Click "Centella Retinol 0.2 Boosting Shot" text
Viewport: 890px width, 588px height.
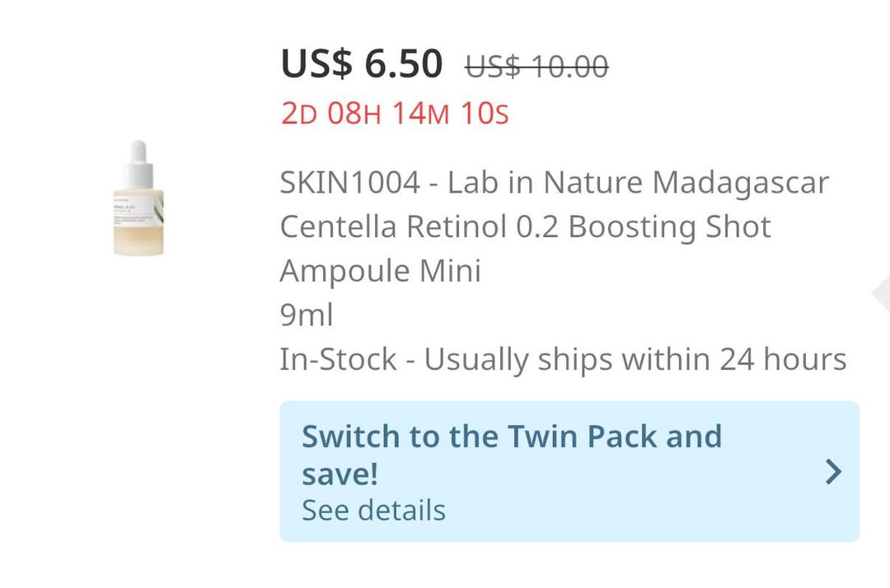pos(525,226)
